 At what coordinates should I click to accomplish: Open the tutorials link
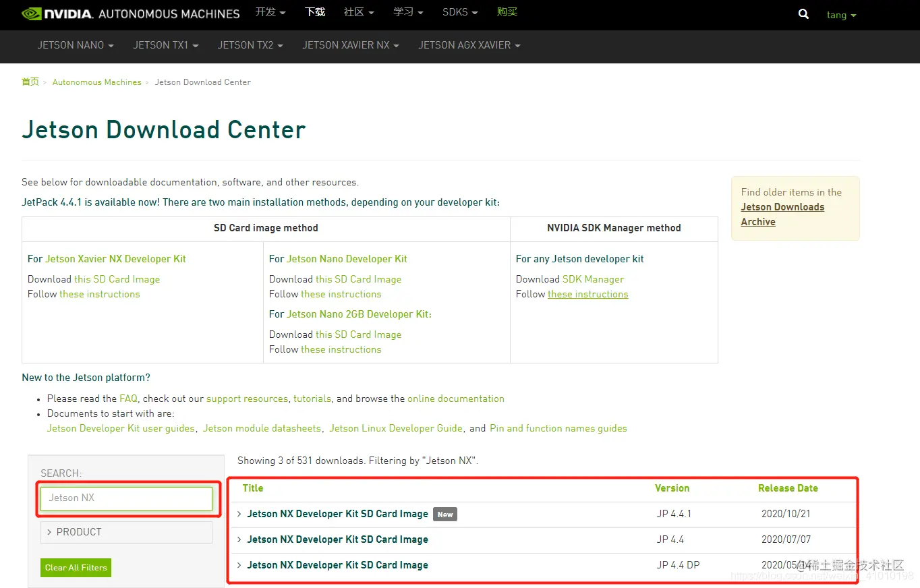[x=312, y=399]
